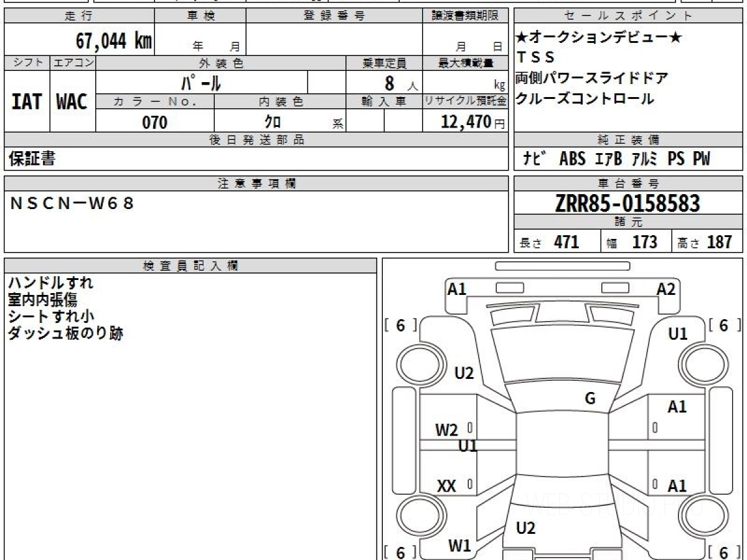Click the TSS sales point
Viewport: 747px width, 560px height.
[x=536, y=58]
